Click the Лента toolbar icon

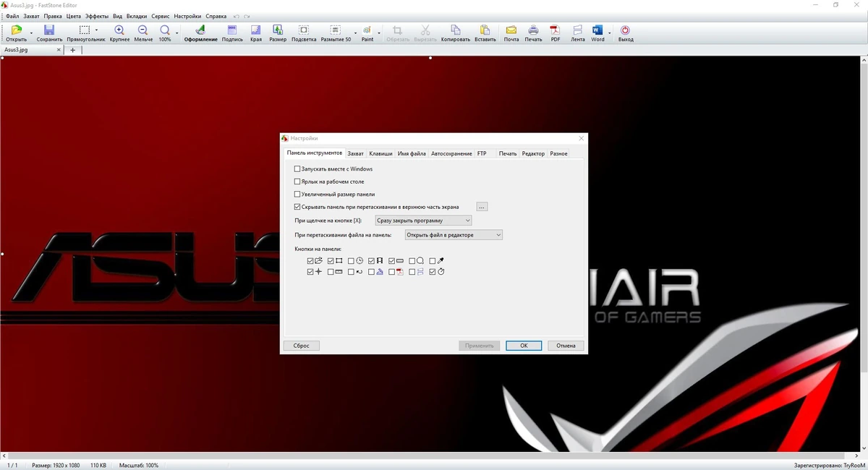(x=577, y=30)
